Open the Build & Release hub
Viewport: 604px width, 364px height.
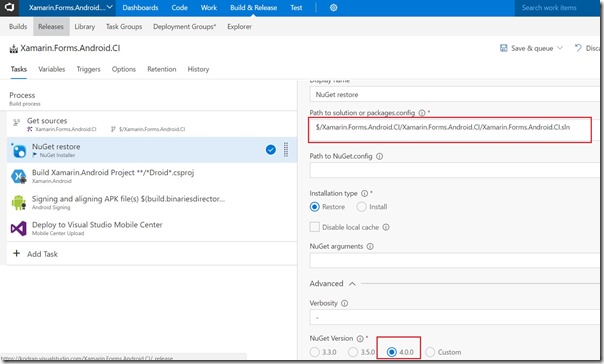pos(253,8)
